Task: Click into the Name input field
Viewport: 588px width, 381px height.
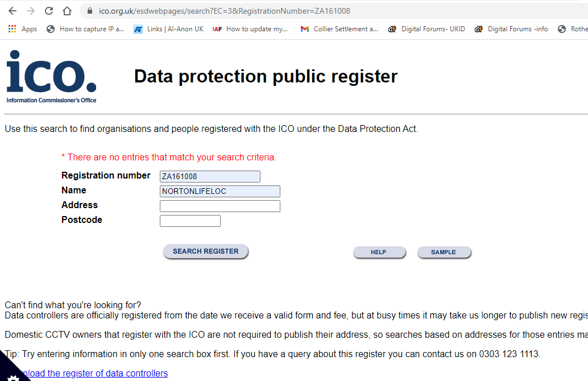Action: (x=220, y=191)
